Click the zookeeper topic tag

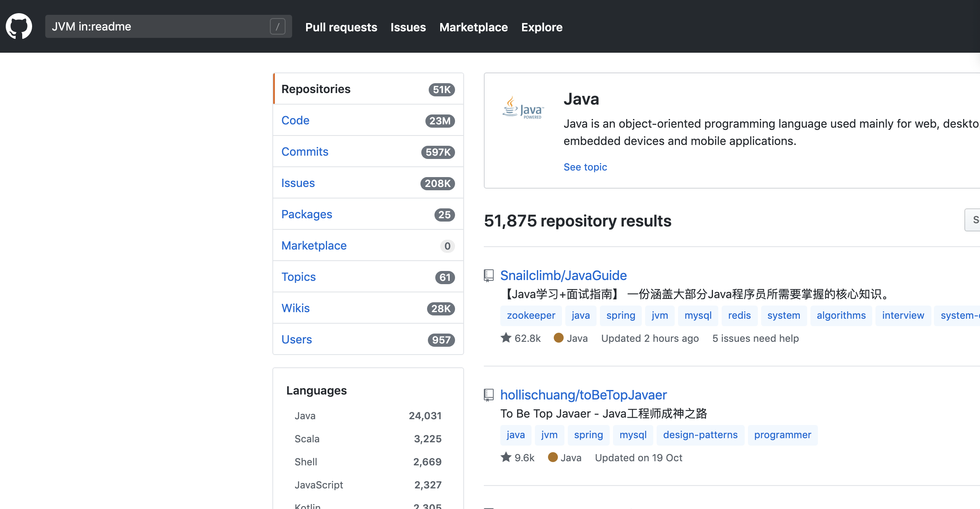coord(531,315)
